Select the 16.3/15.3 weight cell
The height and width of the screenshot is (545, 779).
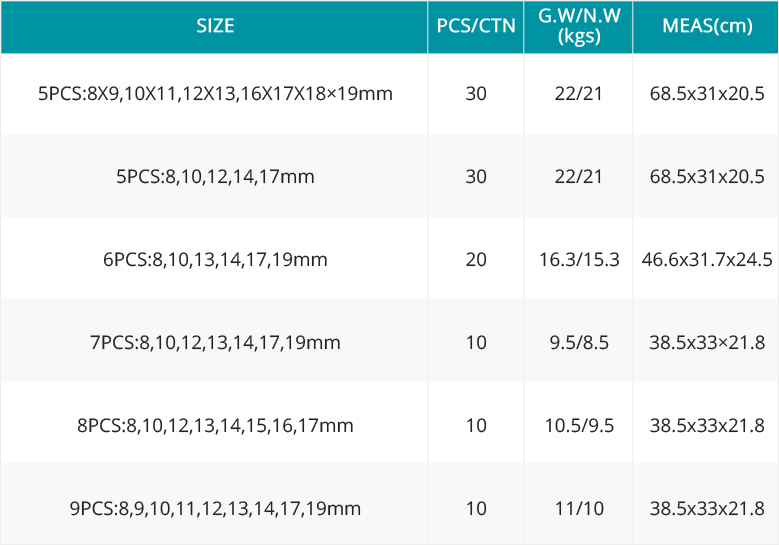point(579,260)
